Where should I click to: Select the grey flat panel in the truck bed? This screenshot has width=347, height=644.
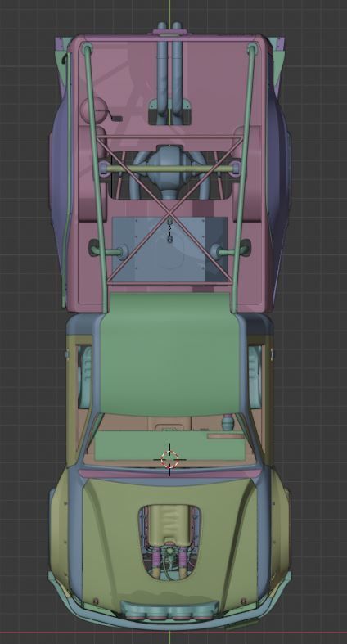click(x=169, y=250)
